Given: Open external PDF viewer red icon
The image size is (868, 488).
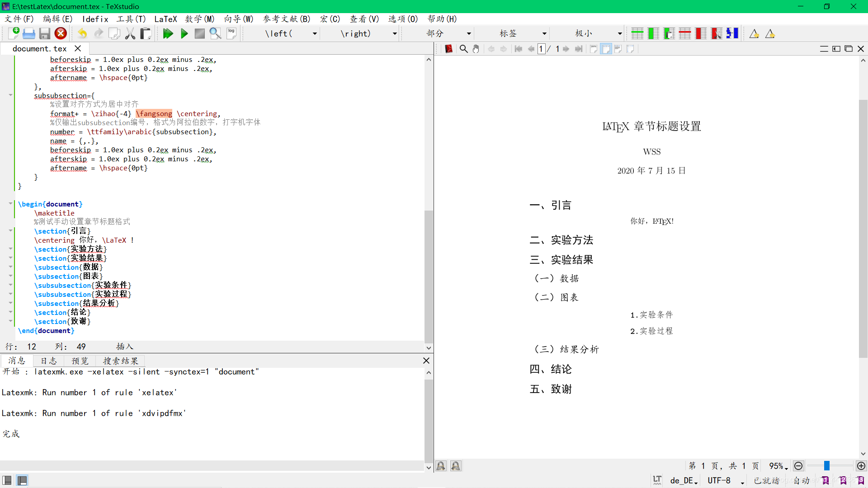Looking at the screenshot, I should tap(448, 49).
